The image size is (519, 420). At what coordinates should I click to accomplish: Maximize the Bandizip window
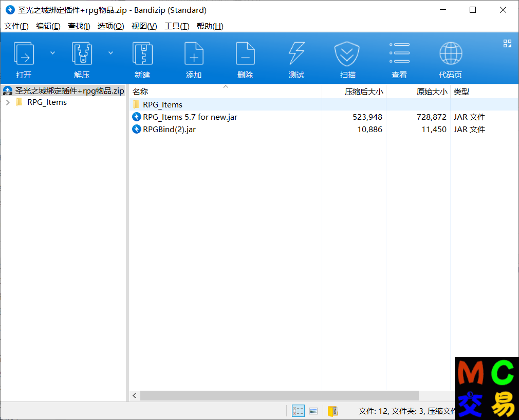click(473, 10)
